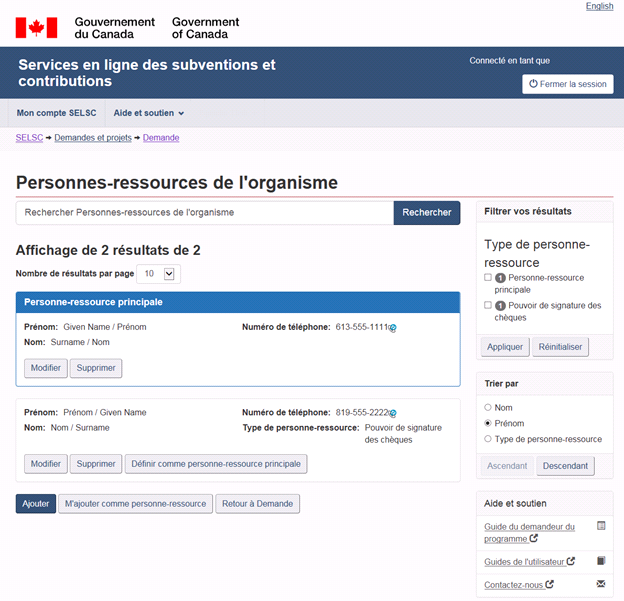
Task: Open the results per page dropdown
Action: click(158, 273)
